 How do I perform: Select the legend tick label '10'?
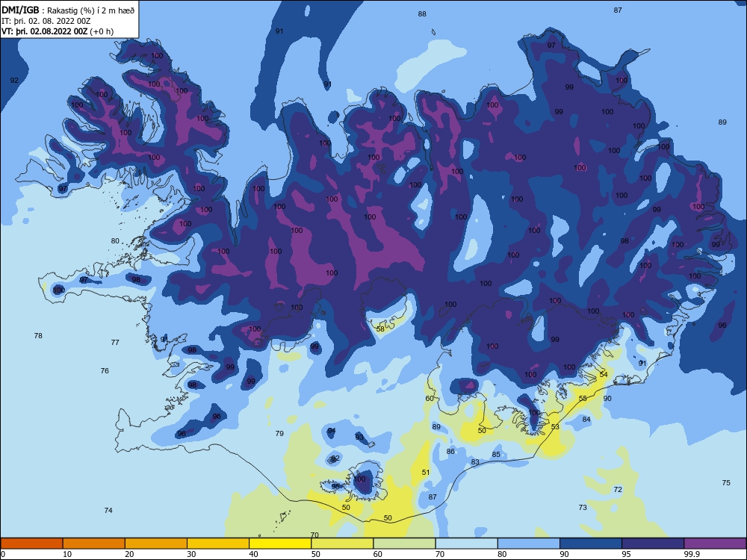click(67, 554)
